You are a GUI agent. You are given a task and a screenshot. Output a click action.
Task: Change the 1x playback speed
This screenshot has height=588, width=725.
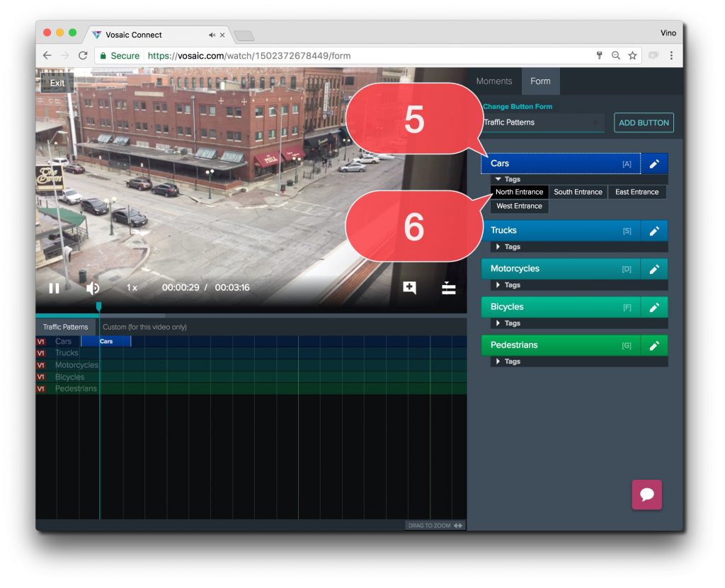(132, 288)
